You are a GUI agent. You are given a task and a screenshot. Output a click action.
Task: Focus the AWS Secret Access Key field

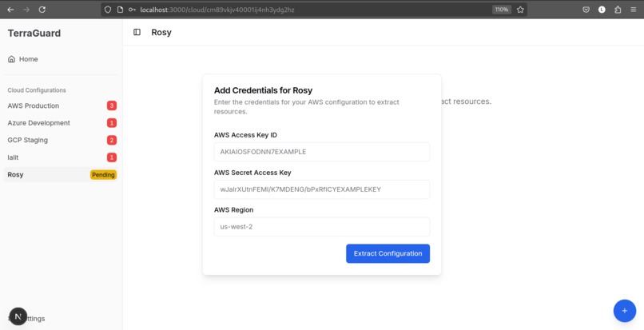[322, 189]
